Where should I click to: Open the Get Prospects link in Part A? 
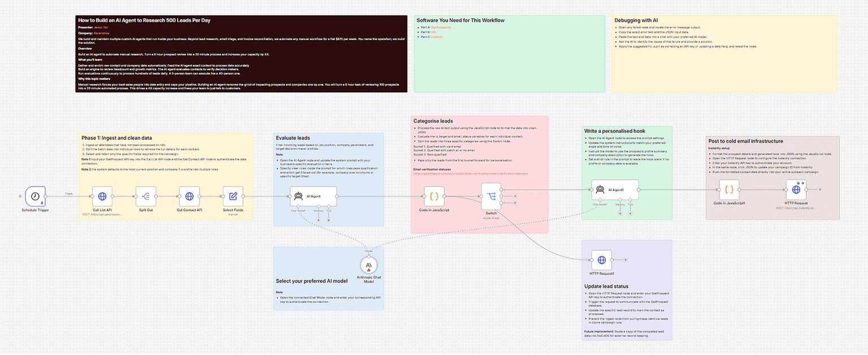point(441,27)
